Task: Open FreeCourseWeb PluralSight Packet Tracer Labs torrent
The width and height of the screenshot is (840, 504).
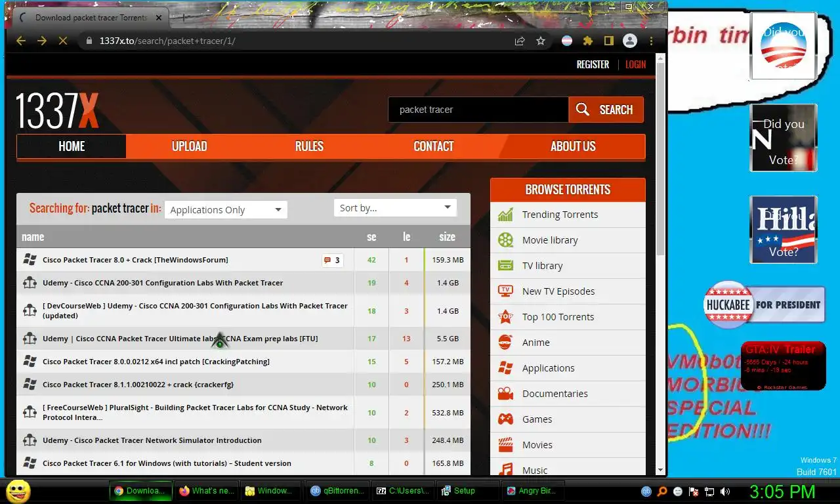Action: click(x=195, y=412)
